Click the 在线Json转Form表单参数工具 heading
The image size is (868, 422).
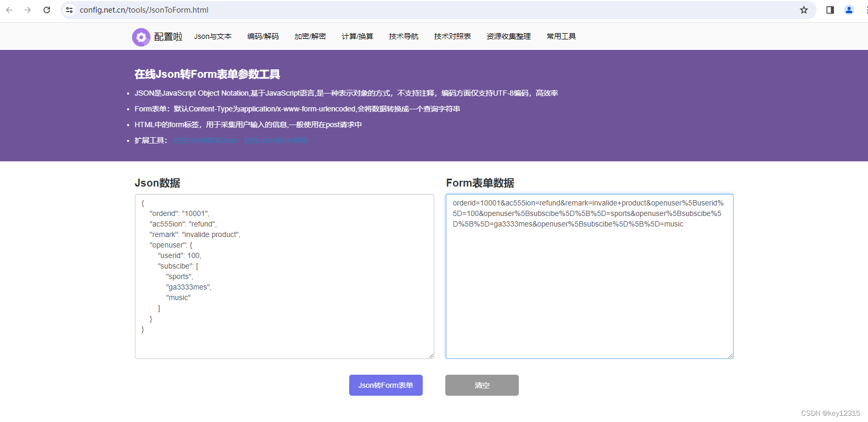tap(207, 74)
